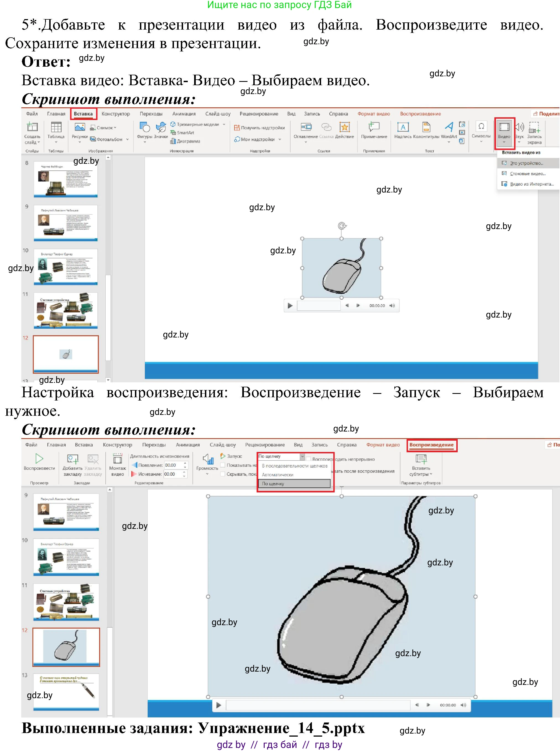Screen dimensions: 560x751
Task: Toggle Скрывать, пока не воспроизводится checkbox
Action: 223,474
